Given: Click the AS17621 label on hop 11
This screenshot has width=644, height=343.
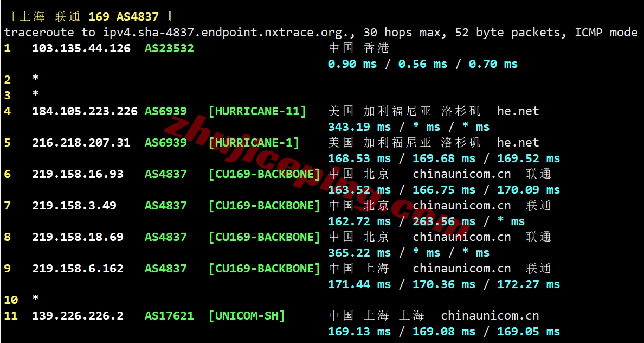Looking at the screenshot, I should 169,316.
